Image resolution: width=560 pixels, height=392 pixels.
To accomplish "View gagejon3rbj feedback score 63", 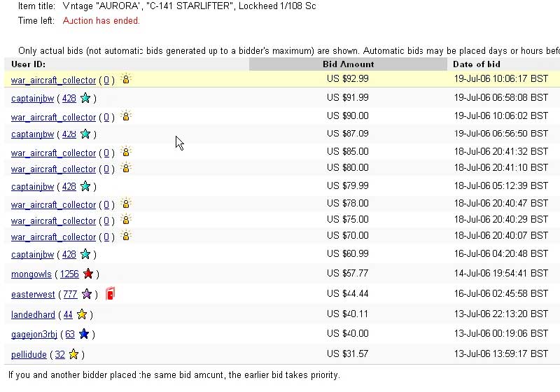I will tap(70, 335).
